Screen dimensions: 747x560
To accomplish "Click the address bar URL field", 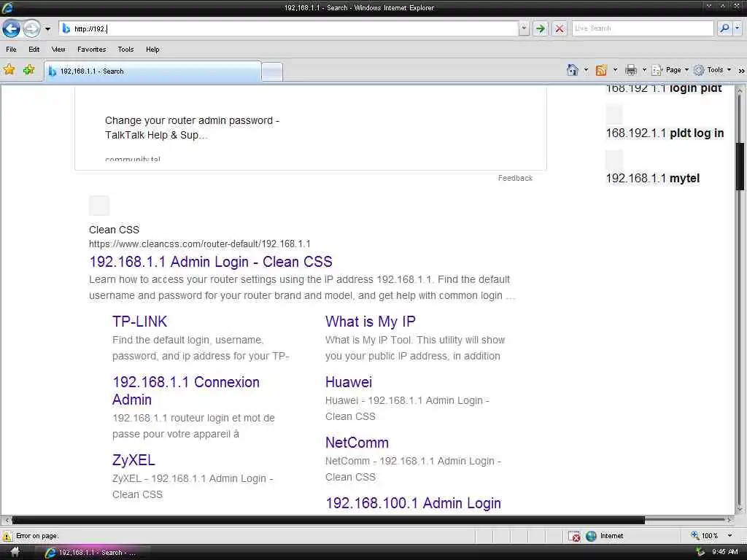I will pyautogui.click(x=289, y=28).
